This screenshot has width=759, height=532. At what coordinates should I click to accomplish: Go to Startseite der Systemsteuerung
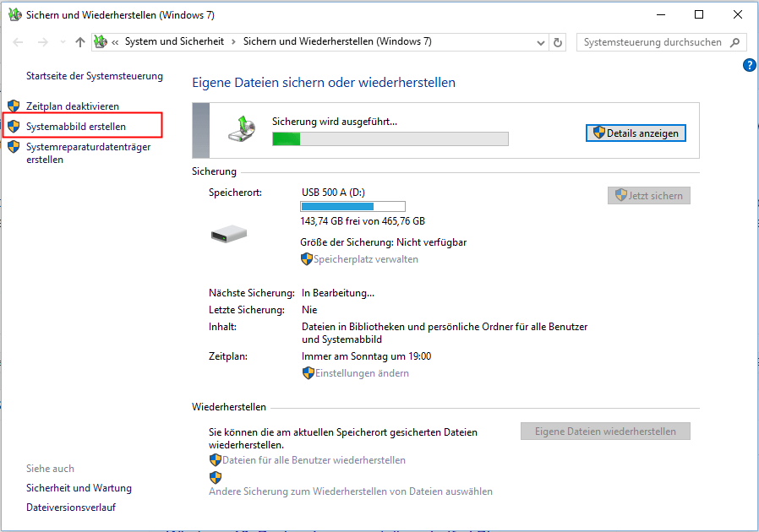pyautogui.click(x=94, y=76)
